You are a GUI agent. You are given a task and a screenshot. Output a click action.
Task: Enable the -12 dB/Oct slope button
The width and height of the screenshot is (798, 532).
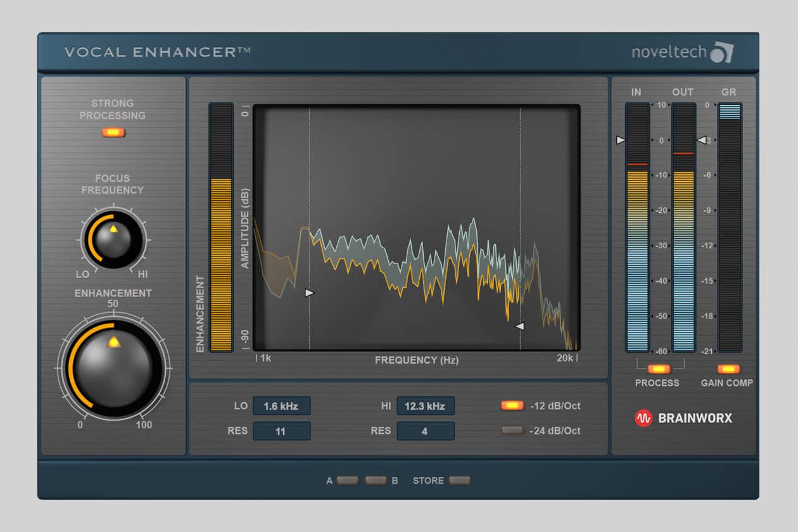pos(512,405)
